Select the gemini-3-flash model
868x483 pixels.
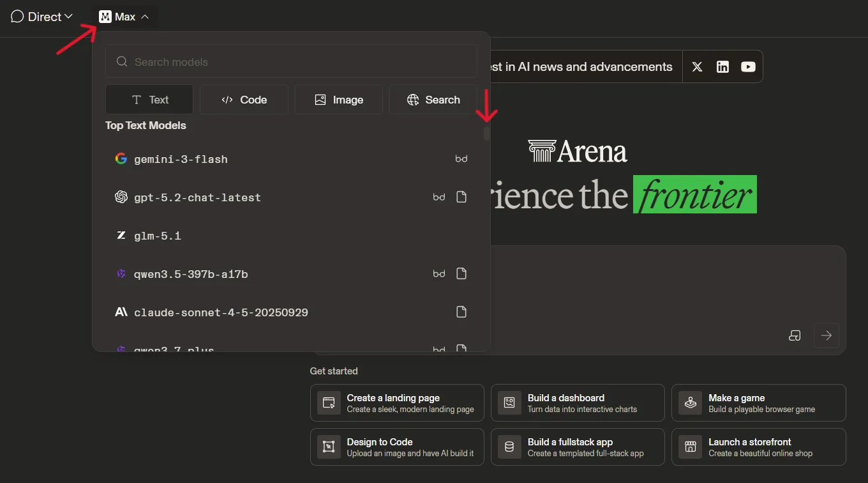[291, 159]
